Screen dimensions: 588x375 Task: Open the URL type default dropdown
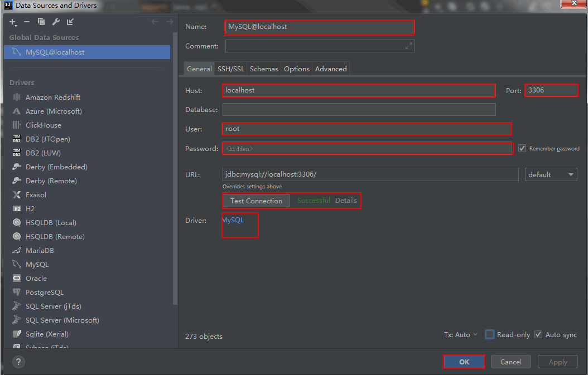(551, 174)
